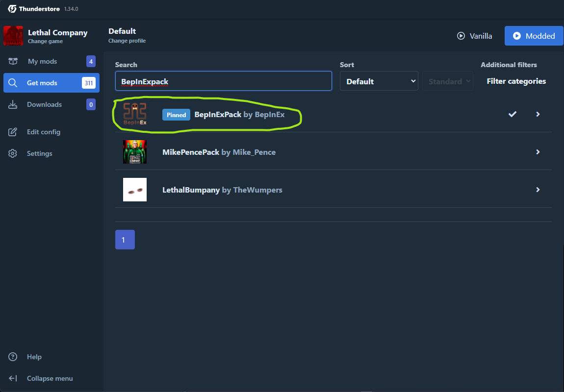Viewport: 564px width, 392px height.
Task: Click the Pinned badge on BepInExPack
Action: pyautogui.click(x=176, y=115)
